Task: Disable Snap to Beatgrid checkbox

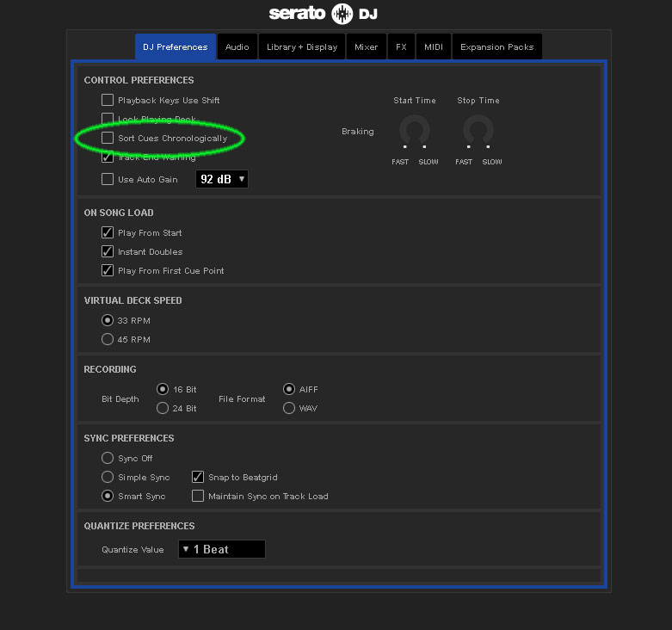Action: [x=198, y=478]
